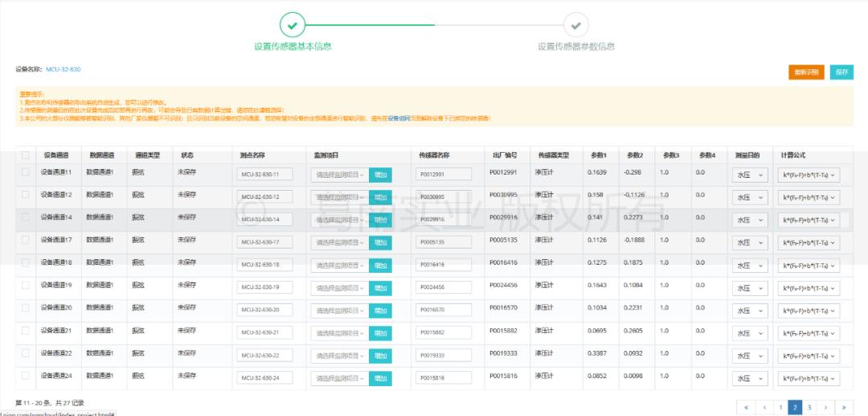Click 参数2 value -0.298

pos(633,172)
